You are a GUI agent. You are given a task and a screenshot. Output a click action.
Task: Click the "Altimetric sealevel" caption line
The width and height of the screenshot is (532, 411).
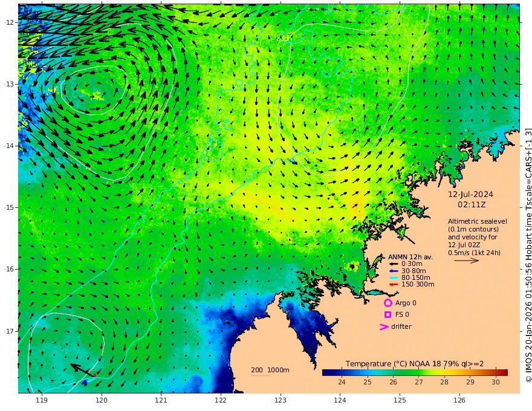pos(478,221)
